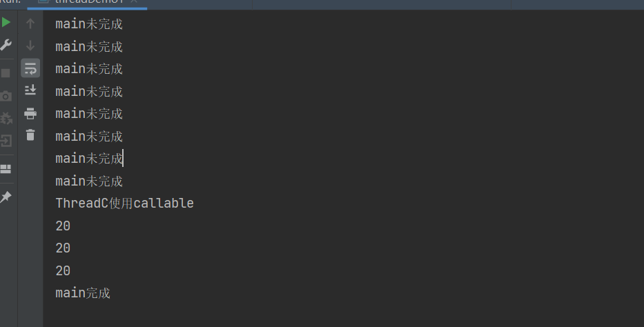The height and width of the screenshot is (327, 644).
Task: Pin the run tab with pushpin icon
Action: click(6, 197)
